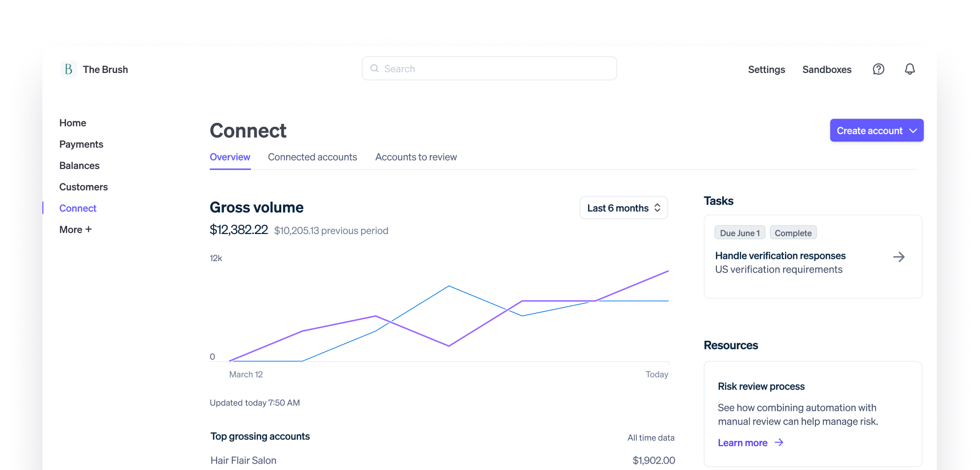Click inside the Search field
The image size is (980, 470).
pos(489,69)
